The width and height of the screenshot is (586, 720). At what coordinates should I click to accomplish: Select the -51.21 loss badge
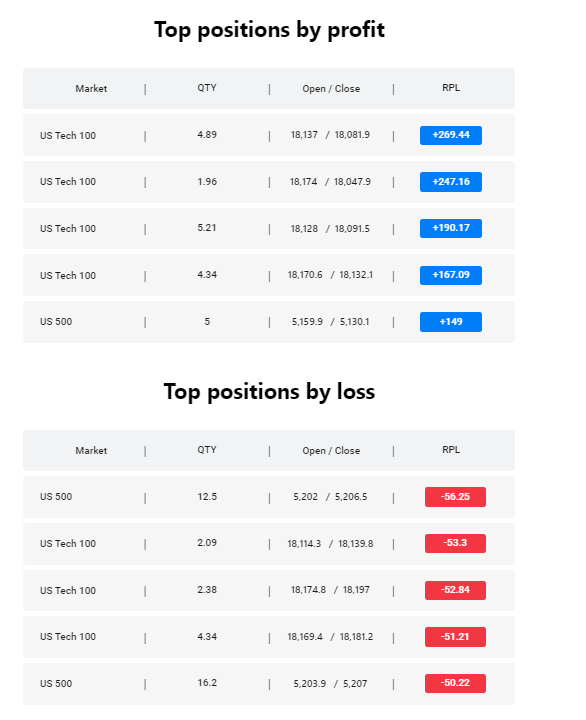click(x=455, y=637)
